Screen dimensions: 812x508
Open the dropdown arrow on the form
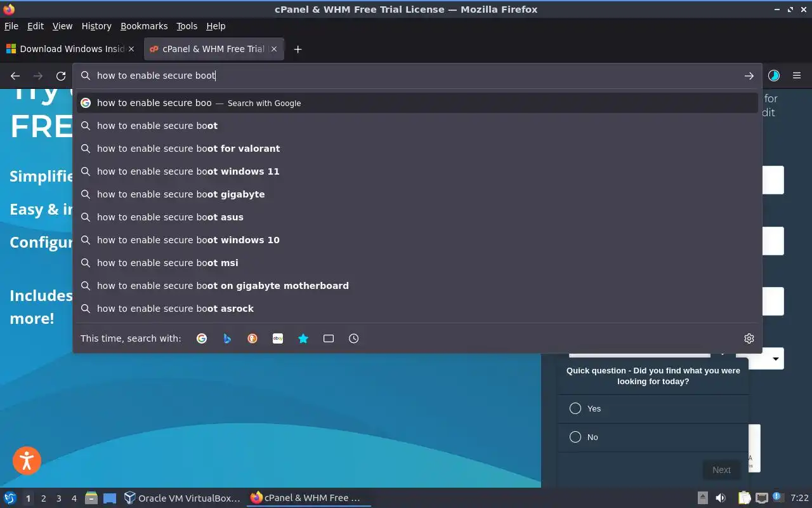[x=775, y=359]
